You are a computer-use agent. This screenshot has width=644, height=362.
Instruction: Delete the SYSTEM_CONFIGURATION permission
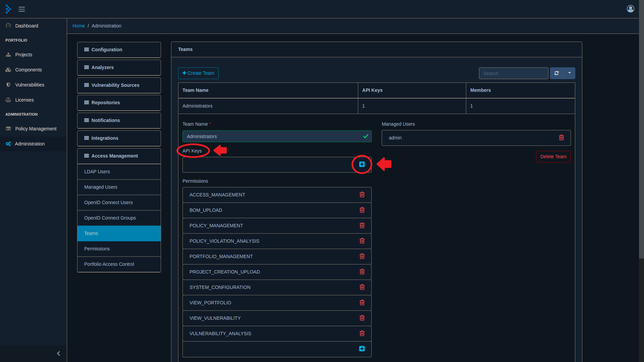click(362, 287)
